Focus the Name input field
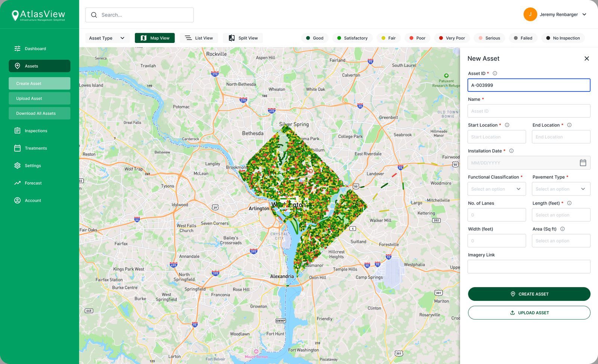Screen dimensions: 598x364 click(529, 111)
